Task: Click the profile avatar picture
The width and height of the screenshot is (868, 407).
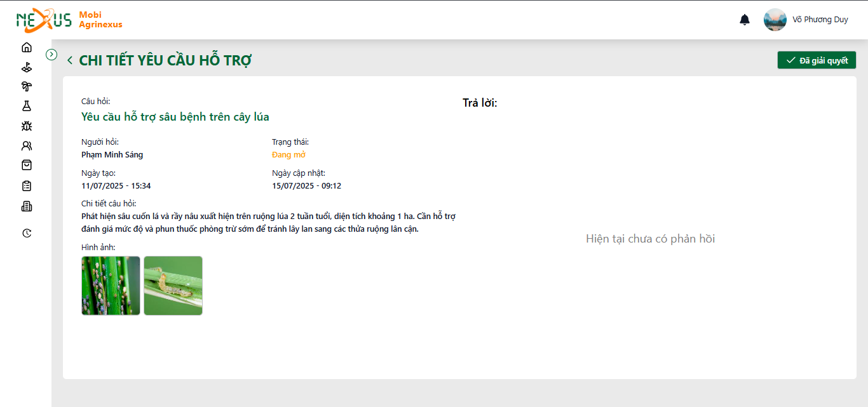Action: click(775, 20)
